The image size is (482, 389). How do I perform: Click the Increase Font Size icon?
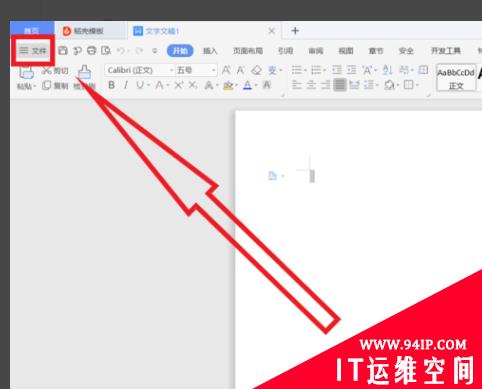[226, 70]
